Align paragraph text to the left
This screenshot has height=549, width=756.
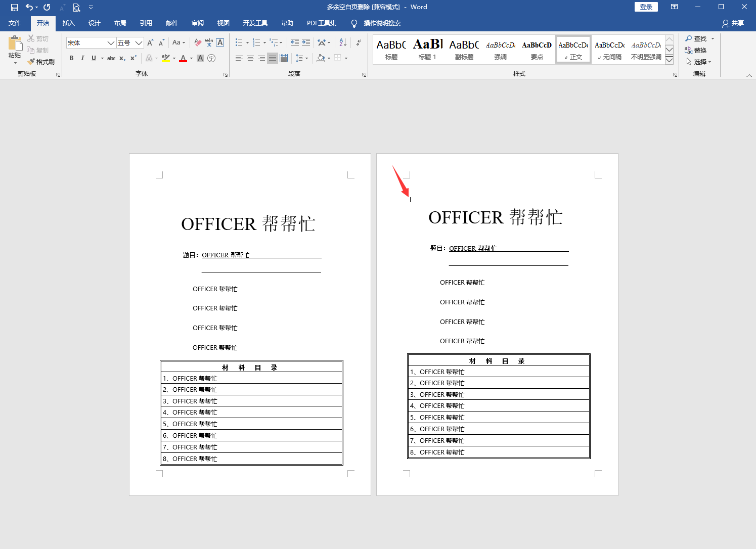239,58
